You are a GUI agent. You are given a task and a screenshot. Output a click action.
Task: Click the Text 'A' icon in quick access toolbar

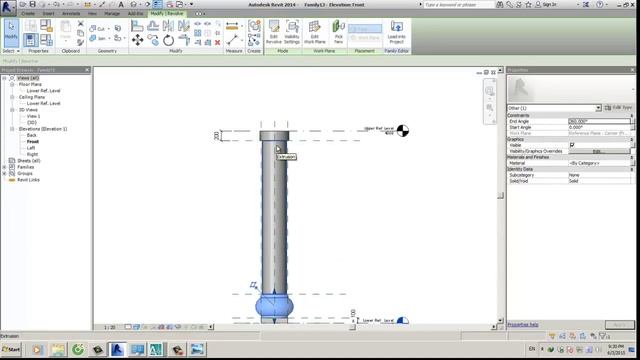click(x=121, y=4)
